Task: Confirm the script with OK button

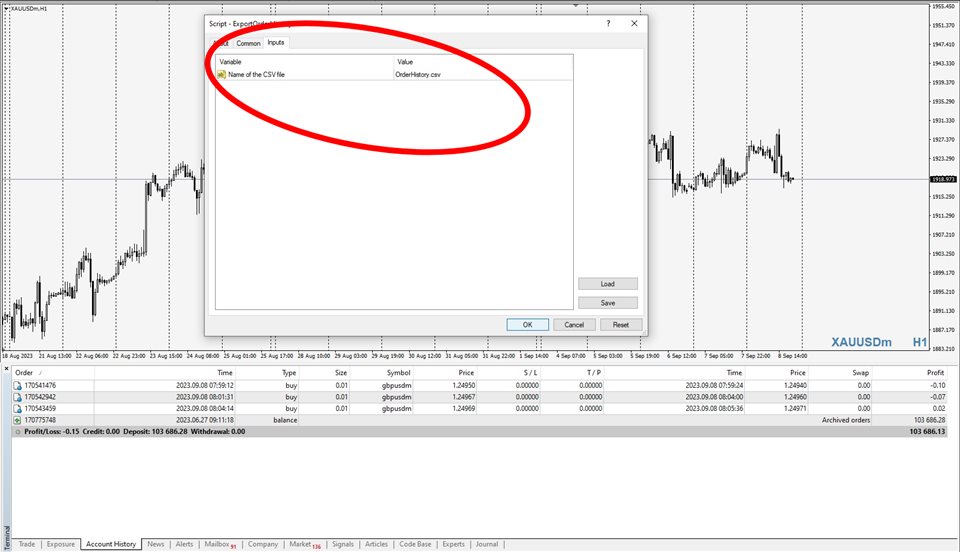Action: pos(527,325)
